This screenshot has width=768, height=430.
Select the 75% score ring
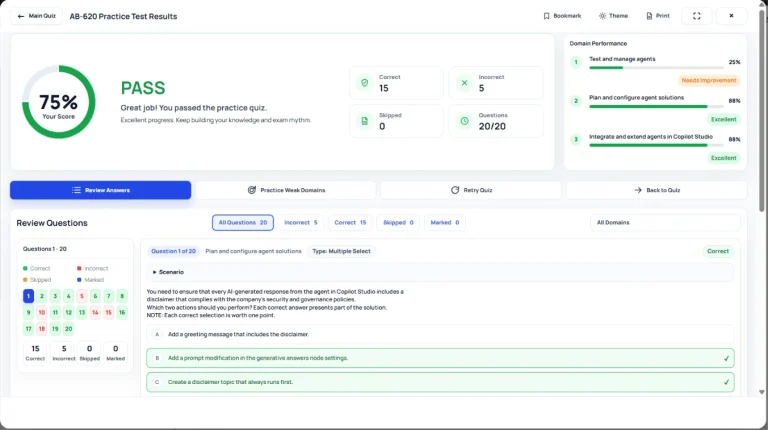pos(59,102)
